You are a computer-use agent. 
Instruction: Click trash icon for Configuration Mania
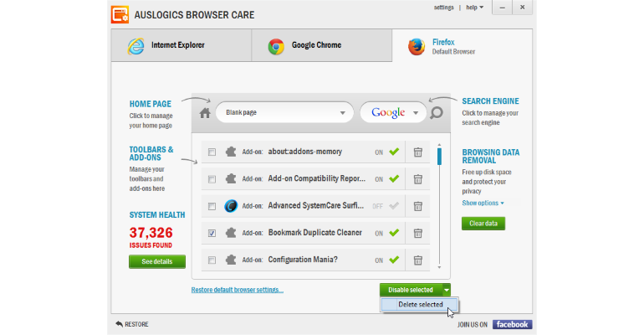pyautogui.click(x=417, y=260)
